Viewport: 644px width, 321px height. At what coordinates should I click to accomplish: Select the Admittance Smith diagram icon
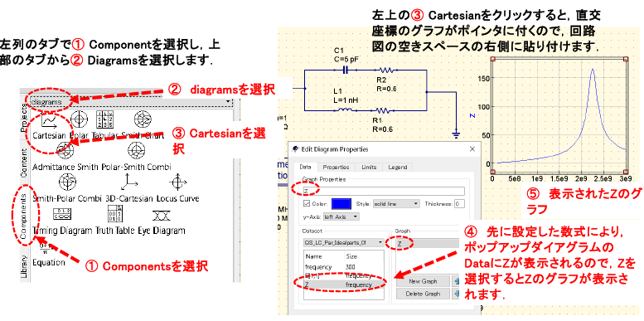(x=65, y=152)
